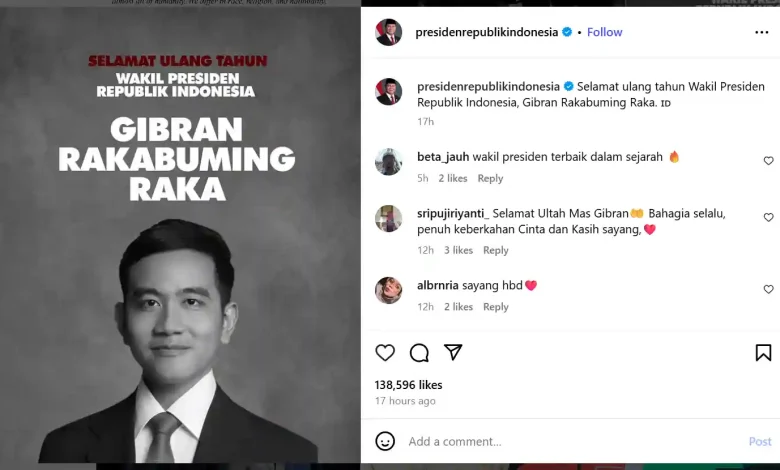
Task: Open the header profile picture of presidenrepublikindonesia
Action: (x=389, y=32)
